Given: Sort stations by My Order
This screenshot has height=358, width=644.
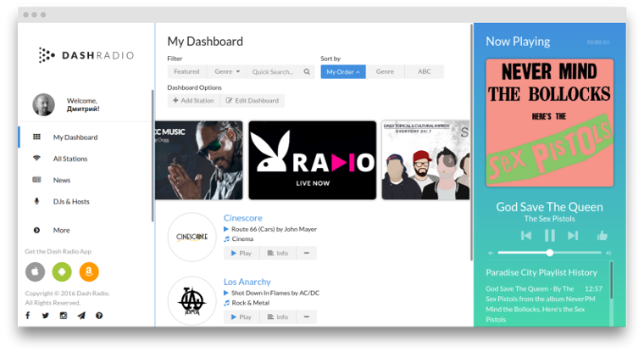Looking at the screenshot, I should (343, 71).
